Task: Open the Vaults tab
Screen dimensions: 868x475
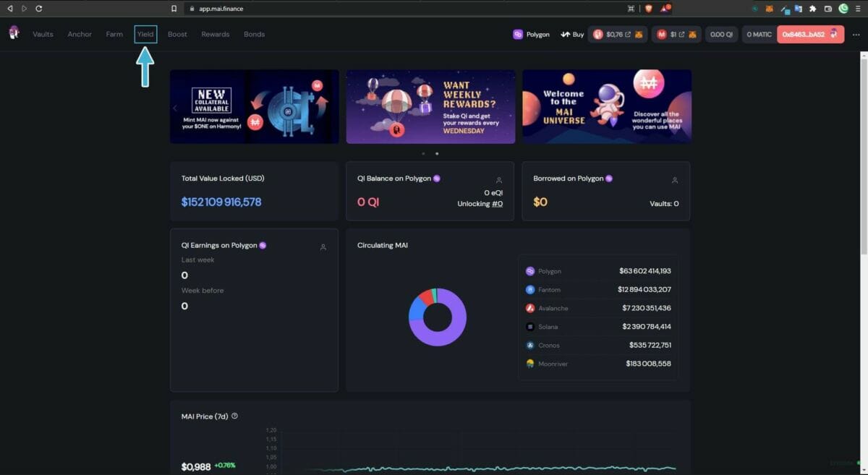Action: tap(43, 34)
